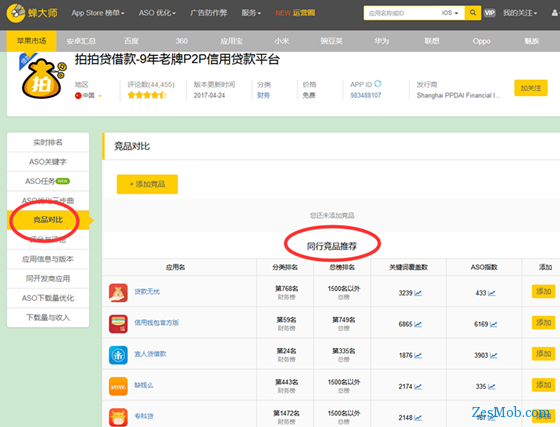
Task: Show ASO index trend chart for 335
Action: 492,386
